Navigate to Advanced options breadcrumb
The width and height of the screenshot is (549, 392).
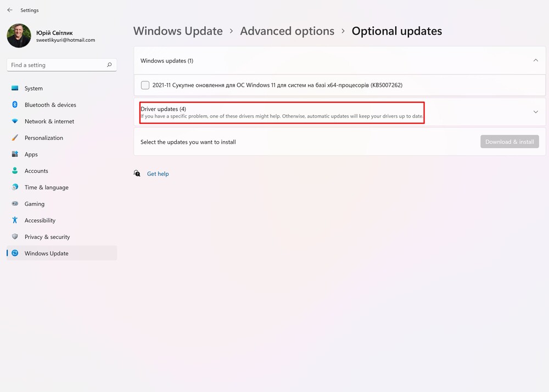pos(287,31)
